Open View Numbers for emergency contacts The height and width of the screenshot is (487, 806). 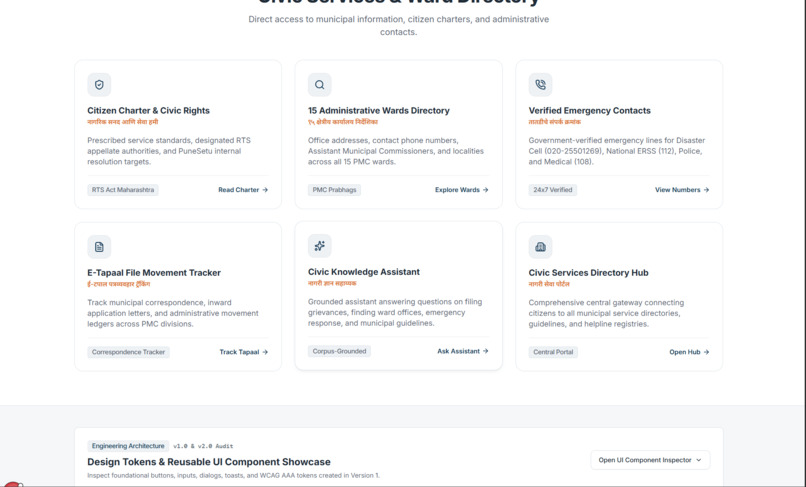[682, 190]
